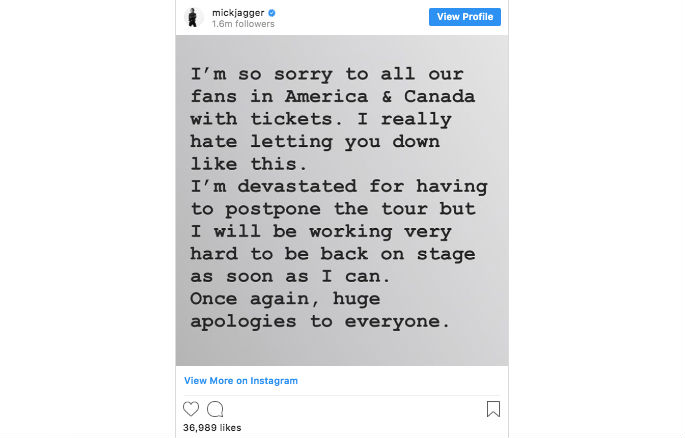Viewport: 685px width, 438px height.
Task: Follow the View More on Instagram link
Action: pyautogui.click(x=241, y=381)
